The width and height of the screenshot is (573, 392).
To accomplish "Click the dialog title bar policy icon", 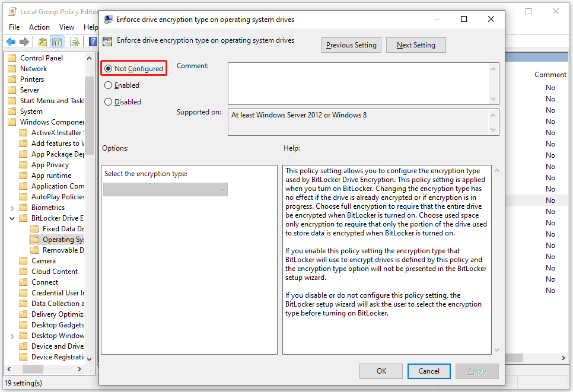I will point(108,20).
